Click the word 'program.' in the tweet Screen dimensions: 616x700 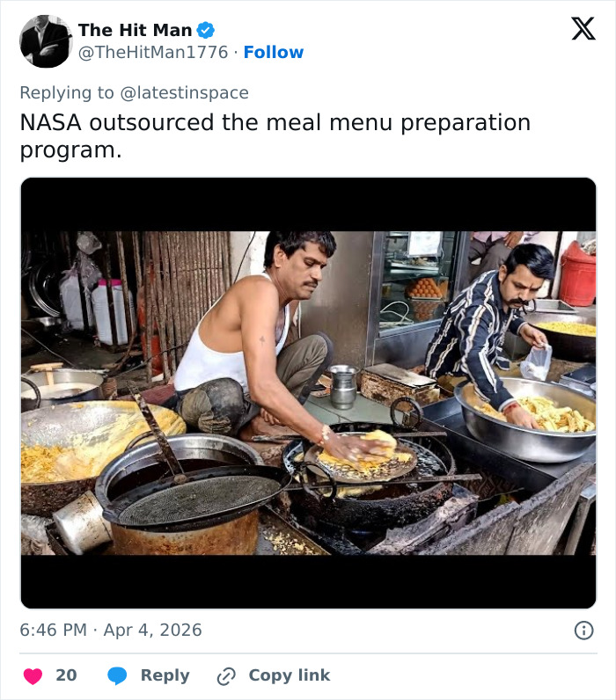[x=70, y=149]
